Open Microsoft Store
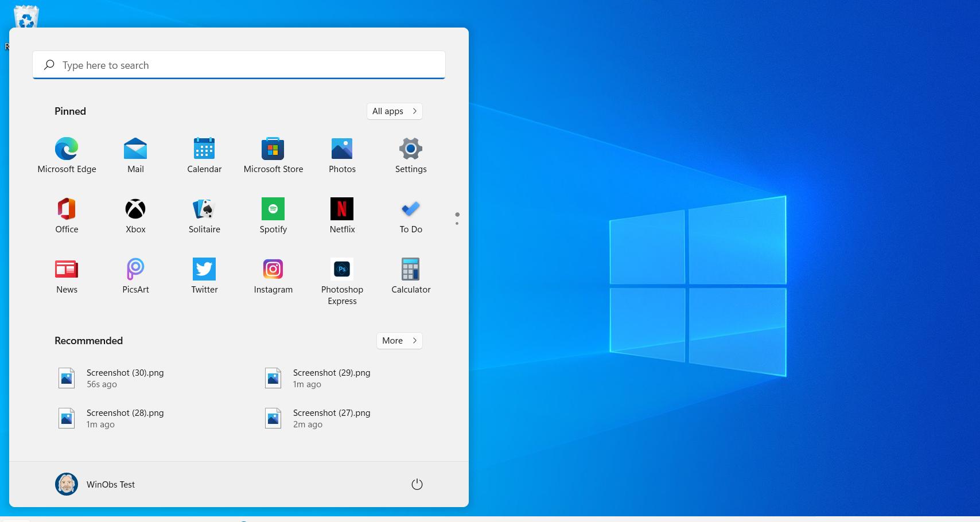This screenshot has width=980, height=522. pos(273,155)
